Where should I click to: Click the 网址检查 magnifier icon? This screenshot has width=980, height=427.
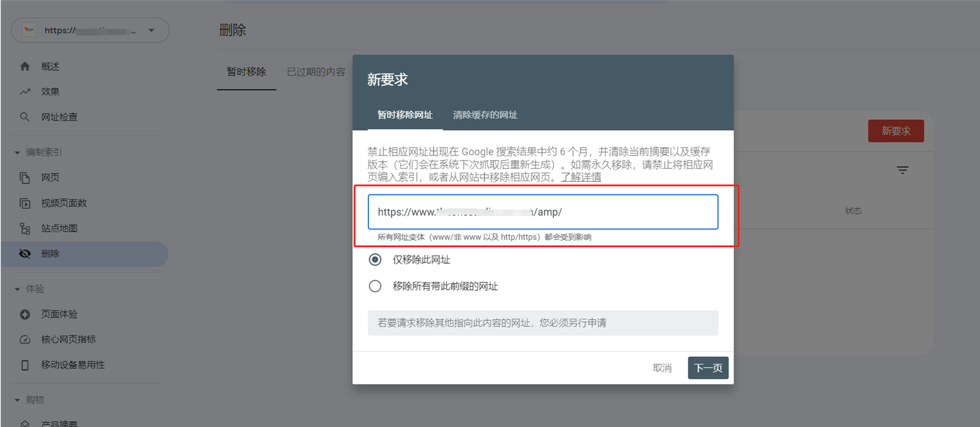click(x=25, y=117)
